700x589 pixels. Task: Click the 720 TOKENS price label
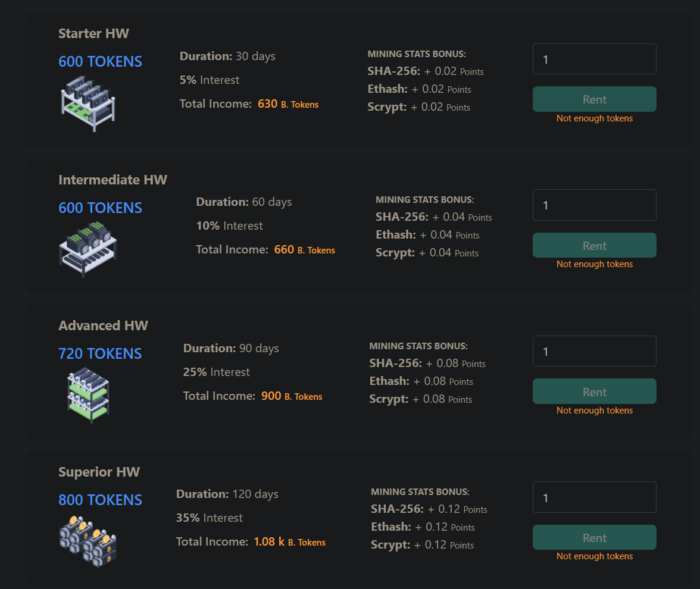(x=100, y=354)
